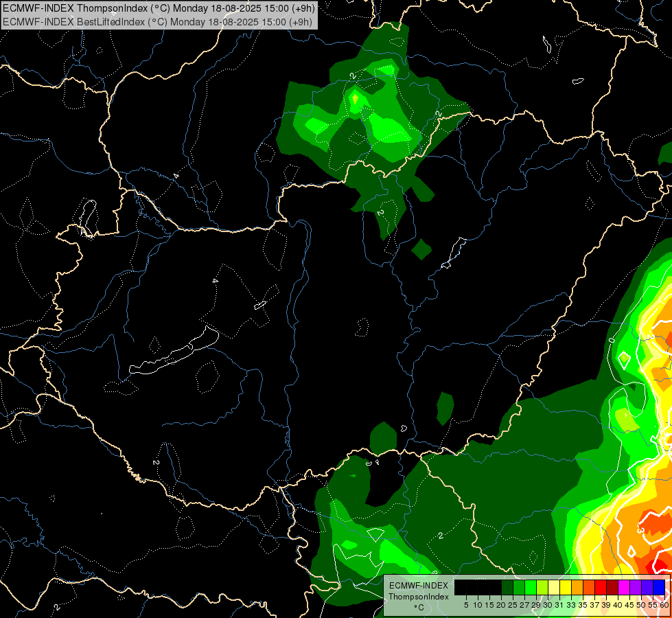Click the legend tick value 31
Screen dimensions: 672x618
(559, 605)
